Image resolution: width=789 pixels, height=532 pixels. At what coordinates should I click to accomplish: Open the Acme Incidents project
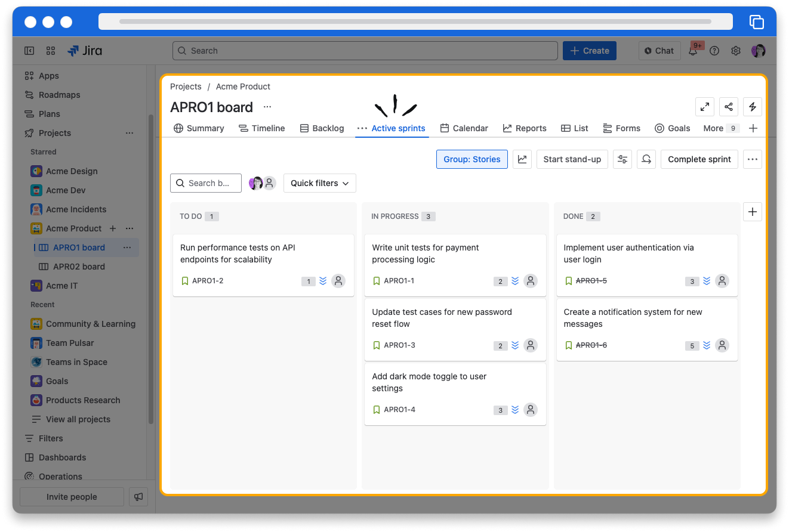tap(76, 209)
